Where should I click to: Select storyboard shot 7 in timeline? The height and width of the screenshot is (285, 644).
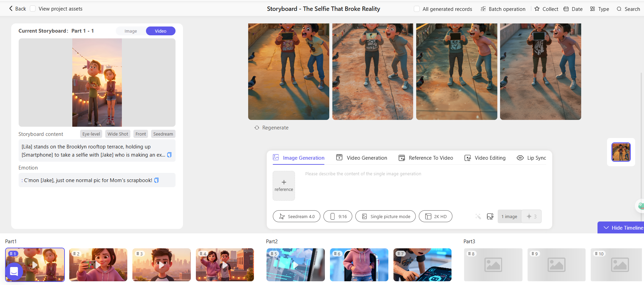tap(422, 265)
